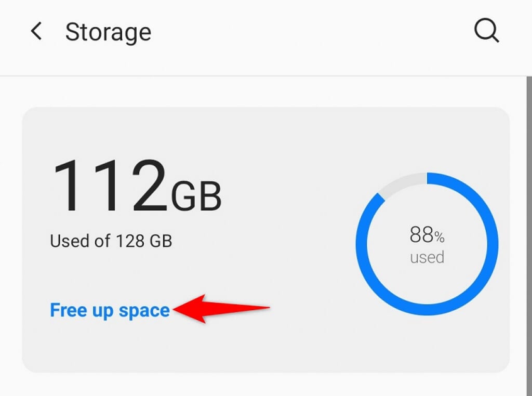The image size is (532, 396).
Task: Select the 88% figure inside the ring
Action: pyautogui.click(x=421, y=235)
